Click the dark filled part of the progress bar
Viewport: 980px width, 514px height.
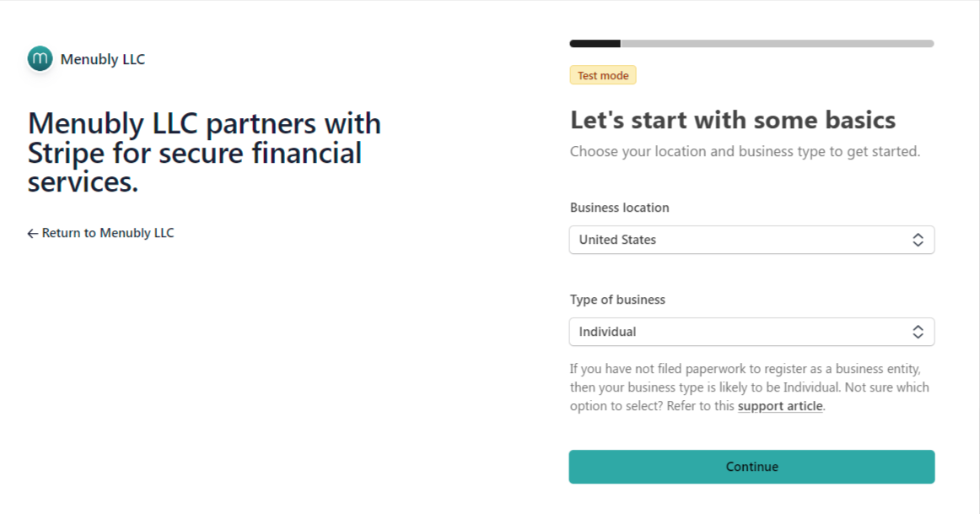point(595,43)
